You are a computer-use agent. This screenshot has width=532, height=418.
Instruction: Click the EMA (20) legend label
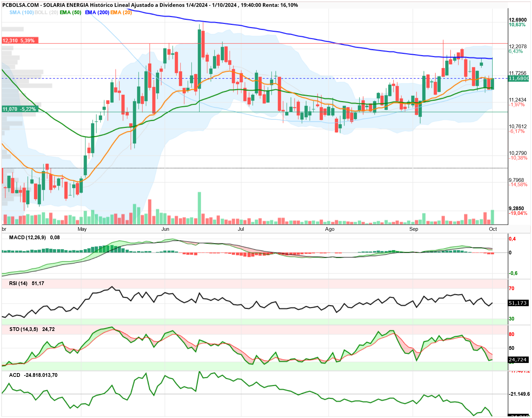click(x=121, y=12)
